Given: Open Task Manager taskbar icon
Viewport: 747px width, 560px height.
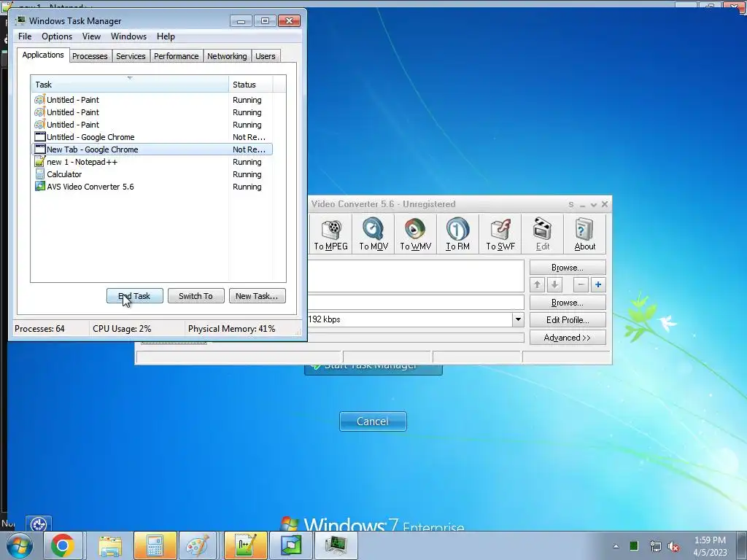Looking at the screenshot, I should tap(336, 545).
